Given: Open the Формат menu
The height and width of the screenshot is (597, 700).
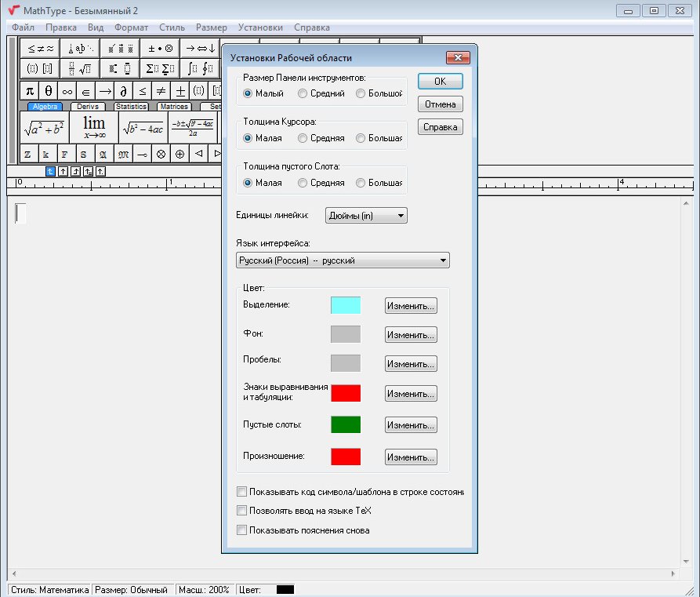Looking at the screenshot, I should coord(131,27).
